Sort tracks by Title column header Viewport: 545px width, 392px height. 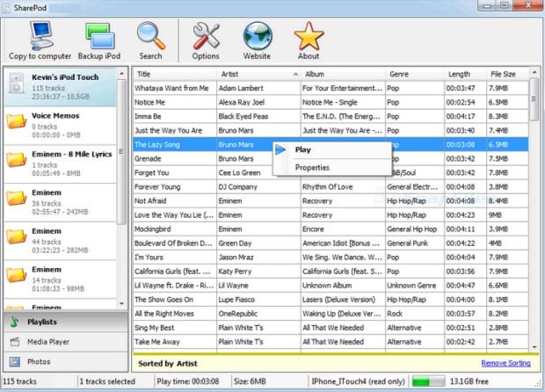click(x=175, y=74)
